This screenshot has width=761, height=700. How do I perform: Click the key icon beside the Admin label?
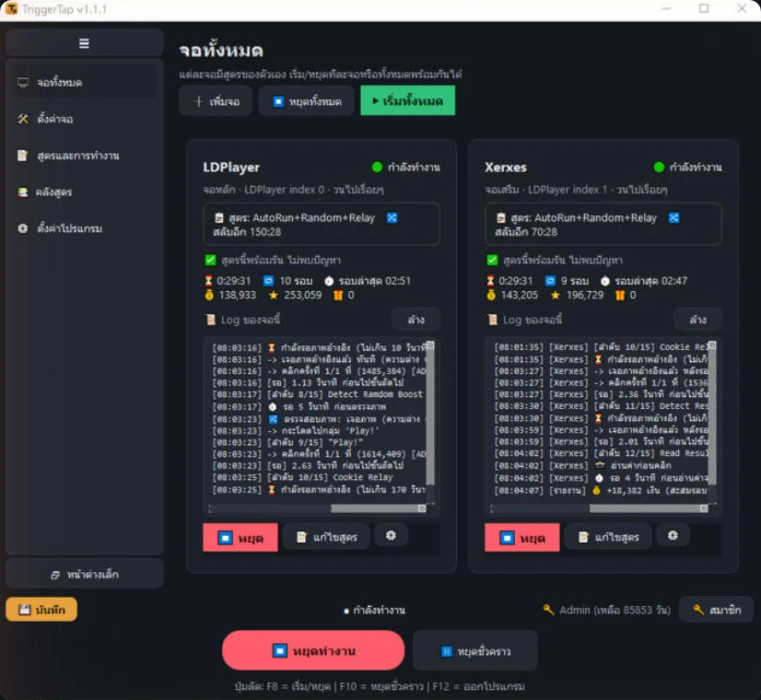click(548, 610)
